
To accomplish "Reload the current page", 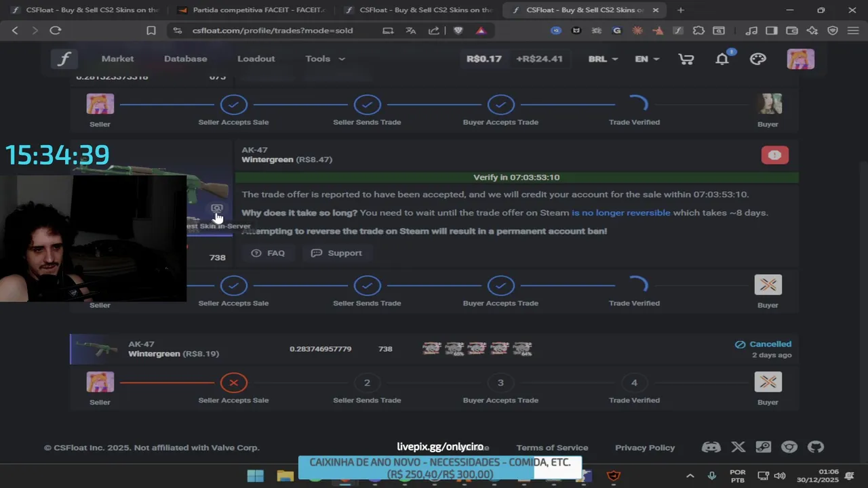I will tap(56, 30).
